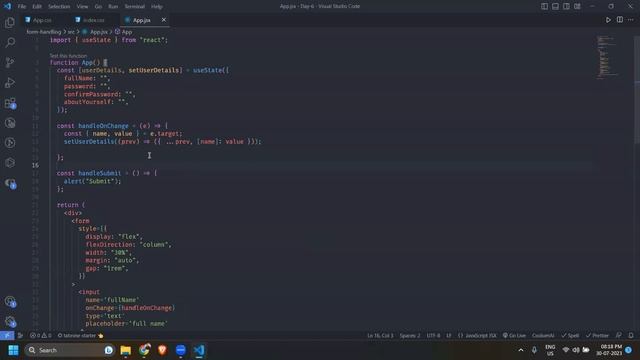Screen dimensions: 640x360
Task: Select the App.jsx editor tab
Action: pyautogui.click(x=142, y=20)
